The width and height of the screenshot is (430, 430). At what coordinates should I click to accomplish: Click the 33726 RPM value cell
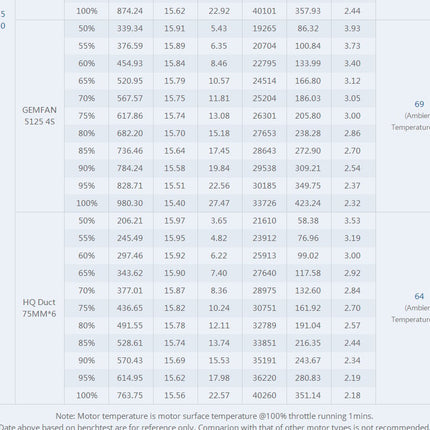click(x=264, y=203)
